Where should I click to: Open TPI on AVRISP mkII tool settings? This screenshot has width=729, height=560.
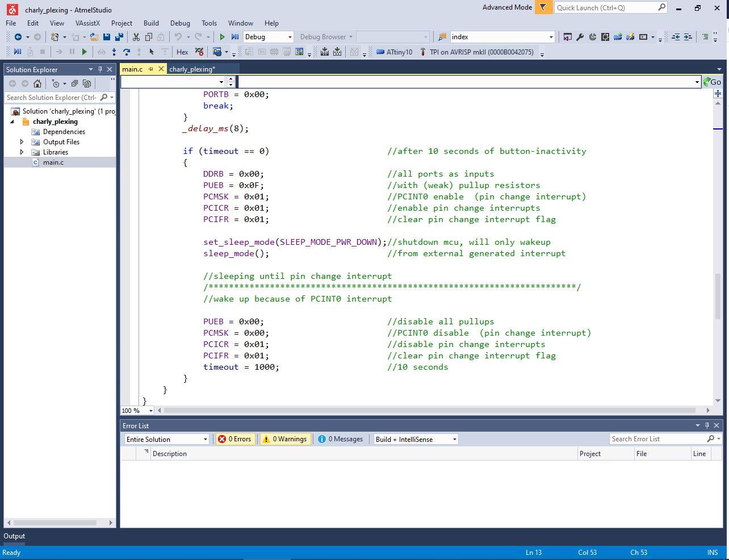click(x=477, y=52)
